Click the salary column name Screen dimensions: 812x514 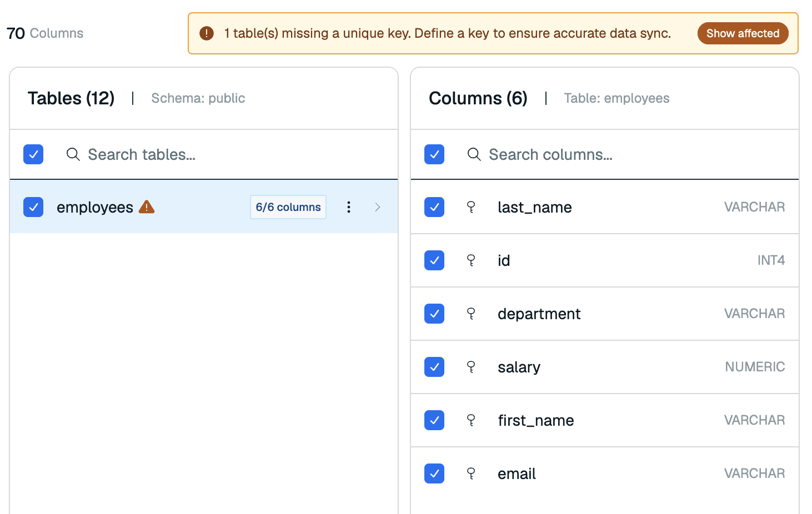pyautogui.click(x=519, y=367)
